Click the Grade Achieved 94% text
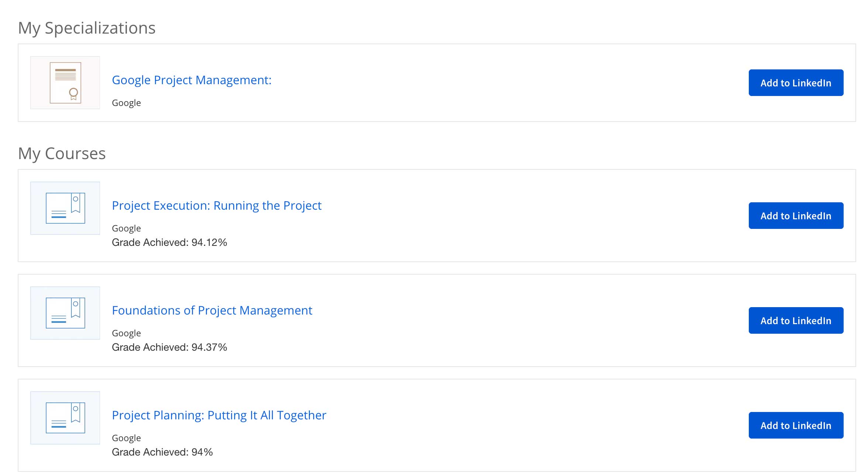 (x=162, y=452)
